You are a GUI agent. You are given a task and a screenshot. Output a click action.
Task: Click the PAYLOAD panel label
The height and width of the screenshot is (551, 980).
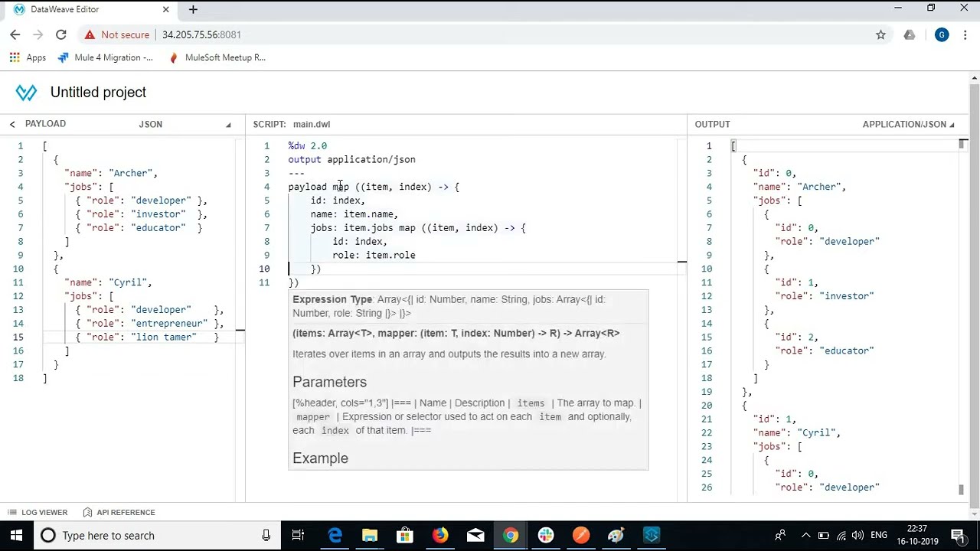pyautogui.click(x=45, y=124)
